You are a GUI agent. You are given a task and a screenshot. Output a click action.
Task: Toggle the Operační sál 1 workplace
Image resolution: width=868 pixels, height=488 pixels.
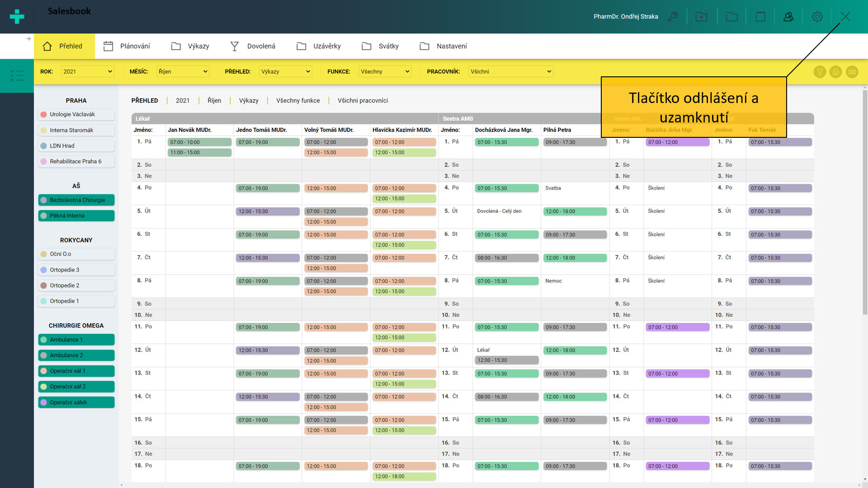(76, 371)
